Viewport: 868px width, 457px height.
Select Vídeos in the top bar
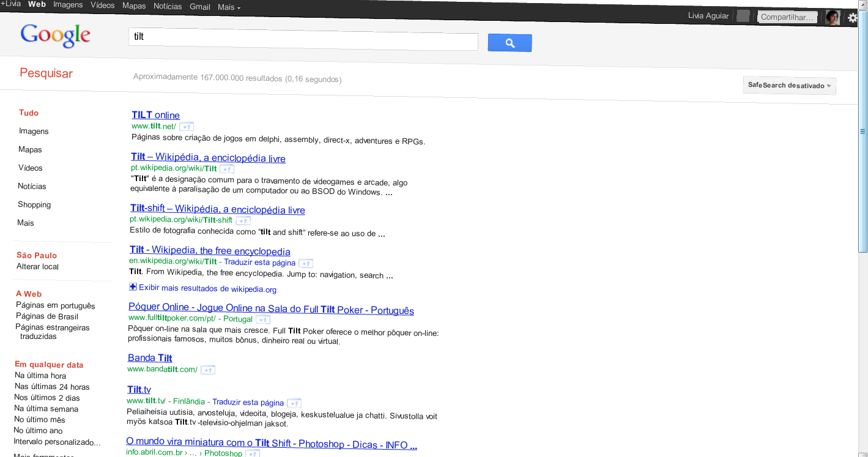102,6
